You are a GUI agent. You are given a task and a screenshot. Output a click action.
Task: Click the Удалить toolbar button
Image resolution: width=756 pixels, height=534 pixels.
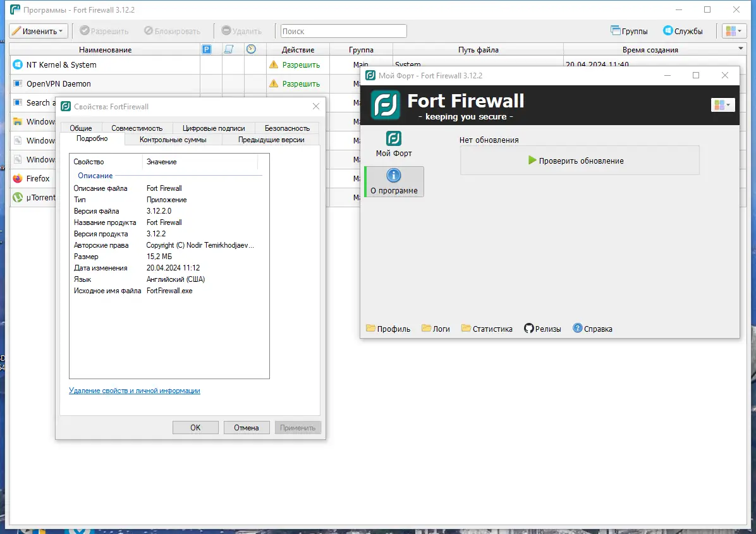[x=241, y=32]
